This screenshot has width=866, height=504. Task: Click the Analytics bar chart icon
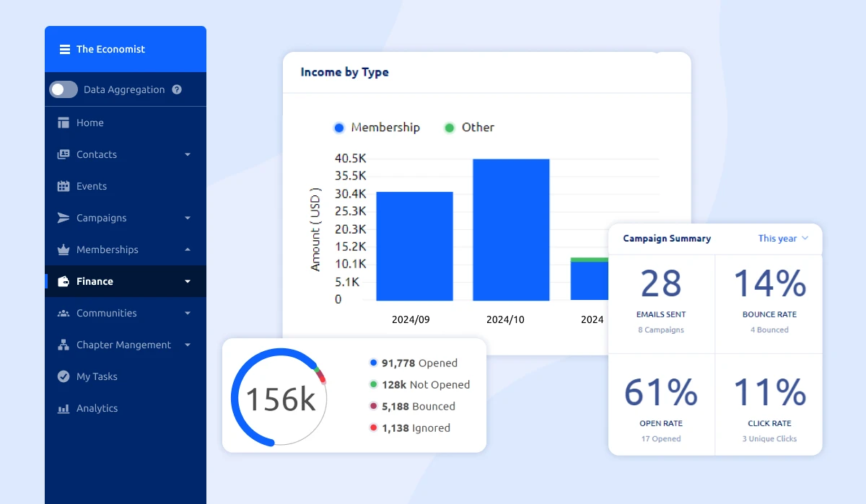click(64, 408)
